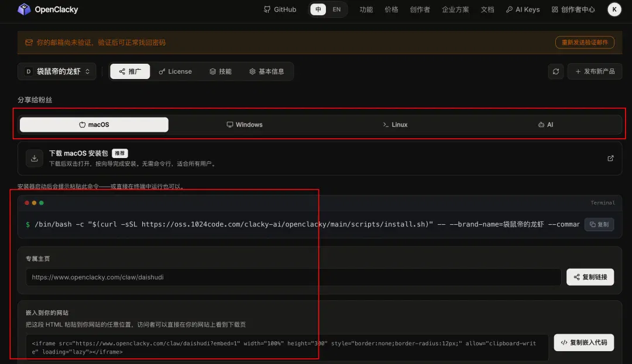Click the refresh icon button

[556, 71]
